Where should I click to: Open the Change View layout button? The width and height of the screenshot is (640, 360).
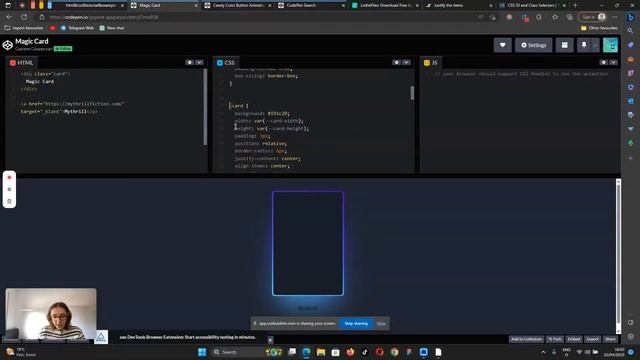[x=564, y=45]
